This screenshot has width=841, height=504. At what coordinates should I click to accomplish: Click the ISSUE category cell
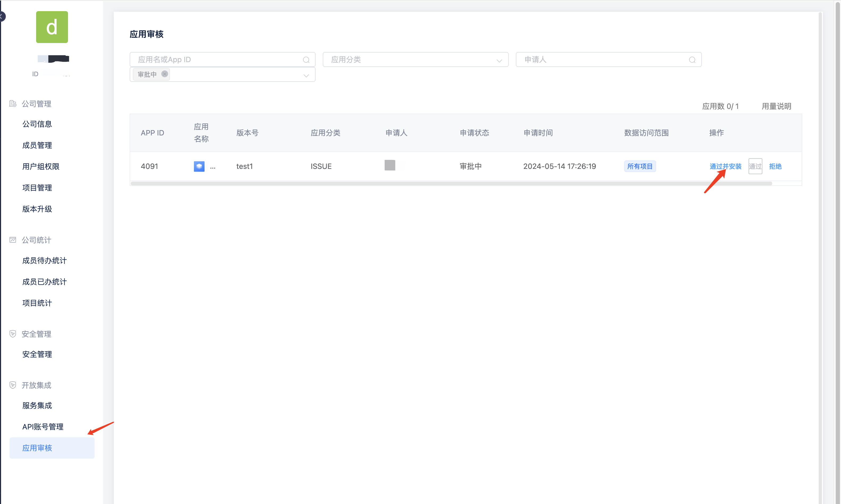pyautogui.click(x=321, y=166)
